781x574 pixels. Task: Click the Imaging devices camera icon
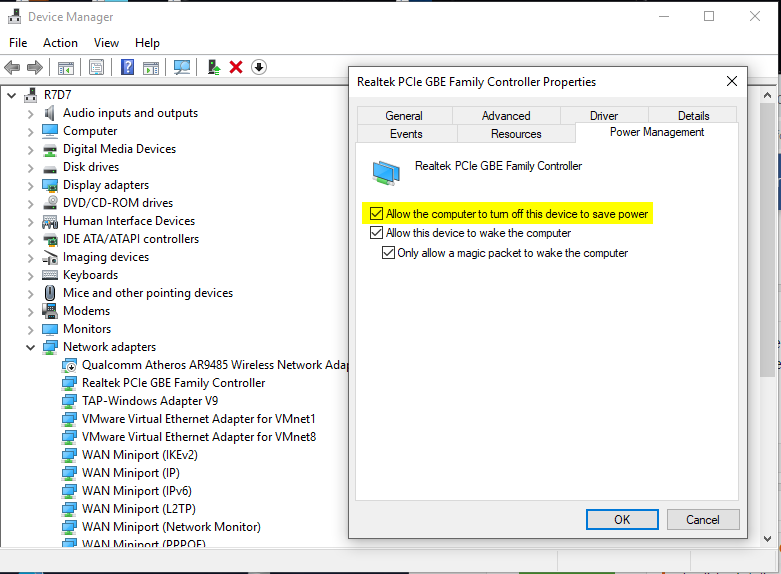[x=50, y=257]
